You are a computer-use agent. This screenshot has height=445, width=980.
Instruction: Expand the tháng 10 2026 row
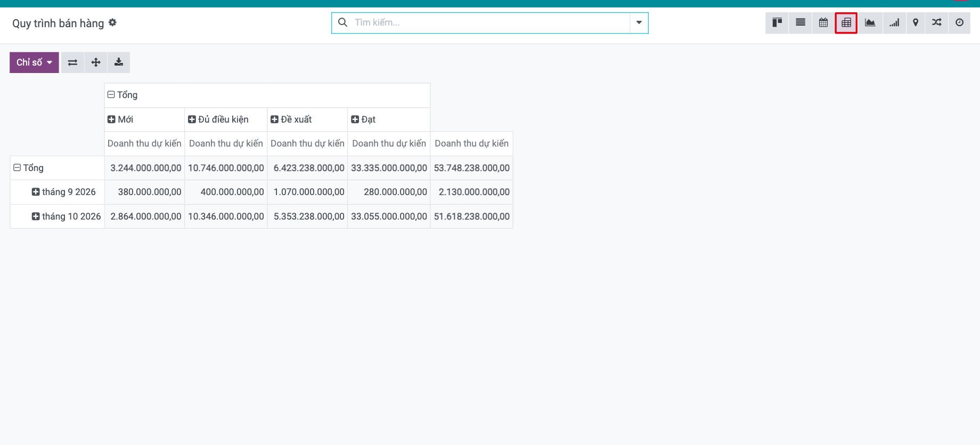pos(66,216)
